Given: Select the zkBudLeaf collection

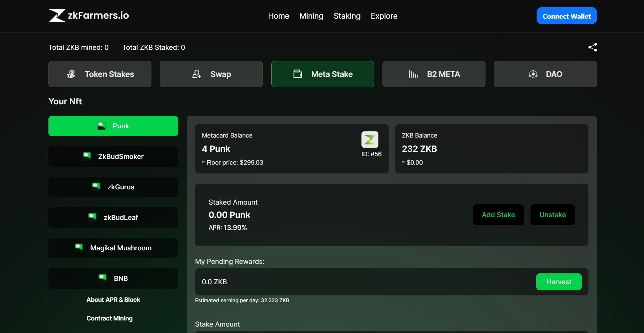Looking at the screenshot, I should click(113, 217).
